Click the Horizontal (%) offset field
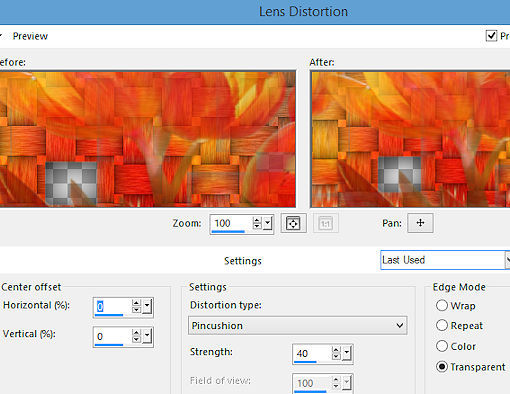Image resolution: width=510 pixels, height=394 pixels. 112,306
